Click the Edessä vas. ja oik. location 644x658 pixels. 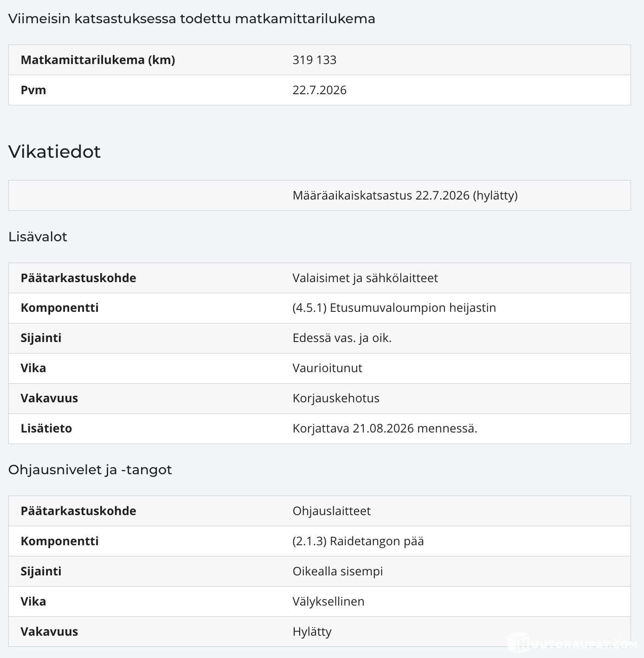tap(342, 338)
